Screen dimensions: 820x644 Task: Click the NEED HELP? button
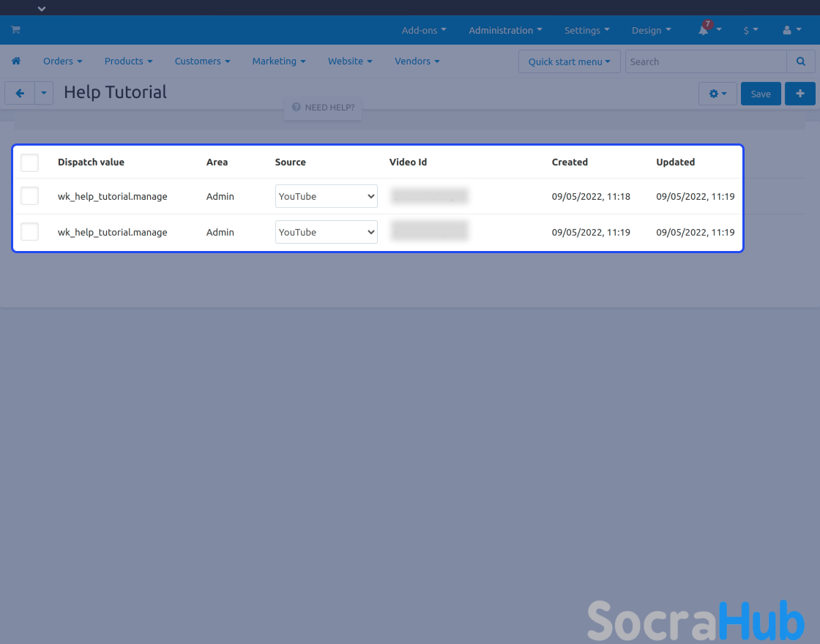323,108
